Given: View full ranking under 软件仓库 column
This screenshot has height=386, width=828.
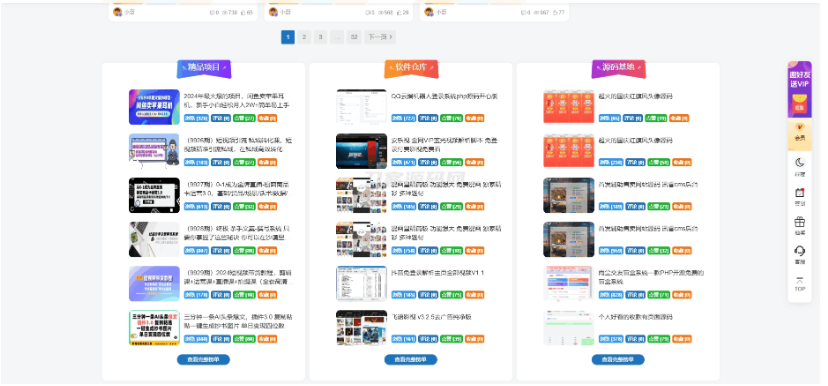Looking at the screenshot, I should [x=411, y=360].
